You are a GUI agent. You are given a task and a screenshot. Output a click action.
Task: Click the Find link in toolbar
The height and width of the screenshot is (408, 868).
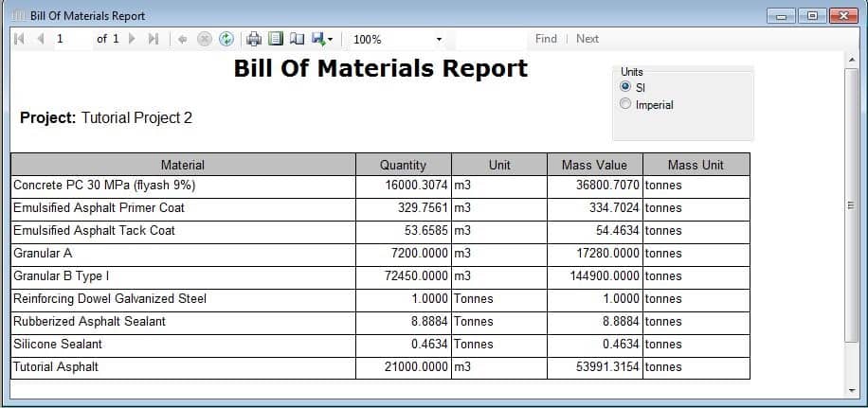tap(546, 39)
